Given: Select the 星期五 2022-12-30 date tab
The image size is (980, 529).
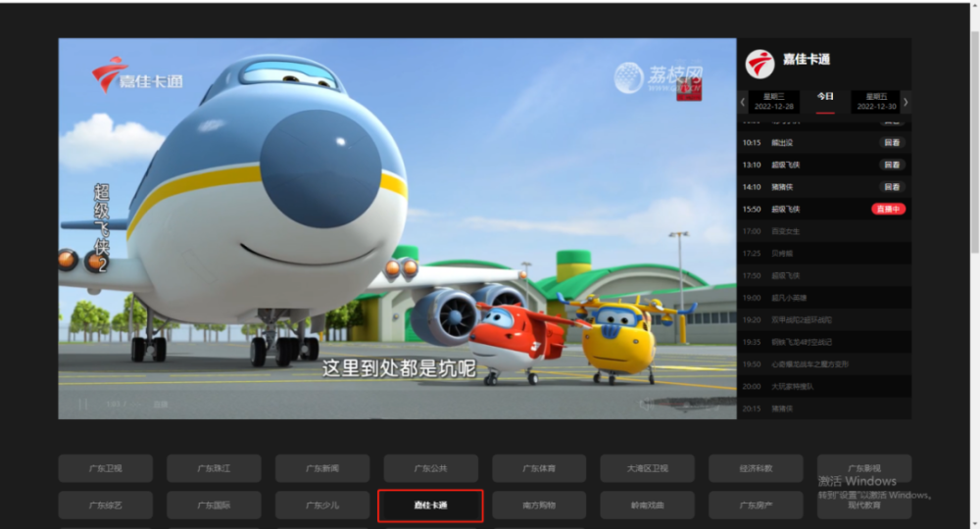Looking at the screenshot, I should pyautogui.click(x=876, y=102).
